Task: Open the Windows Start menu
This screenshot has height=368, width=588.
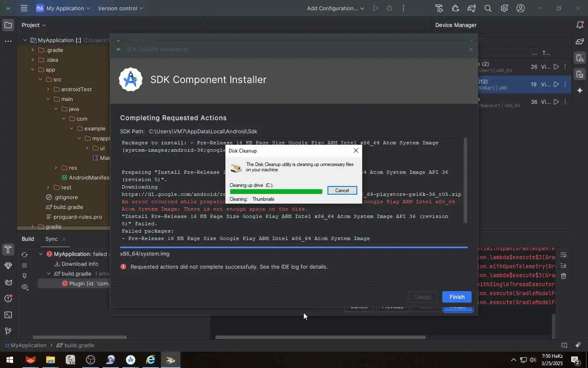Action: pos(10,360)
